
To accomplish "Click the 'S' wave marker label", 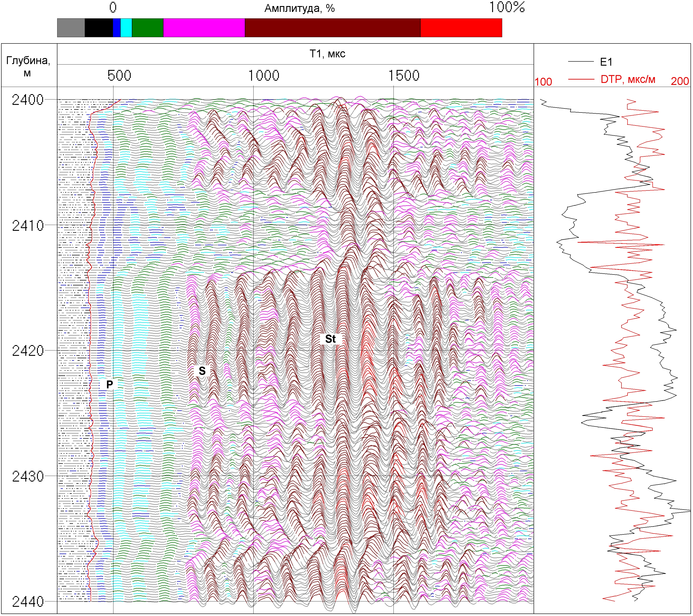I will [x=202, y=371].
